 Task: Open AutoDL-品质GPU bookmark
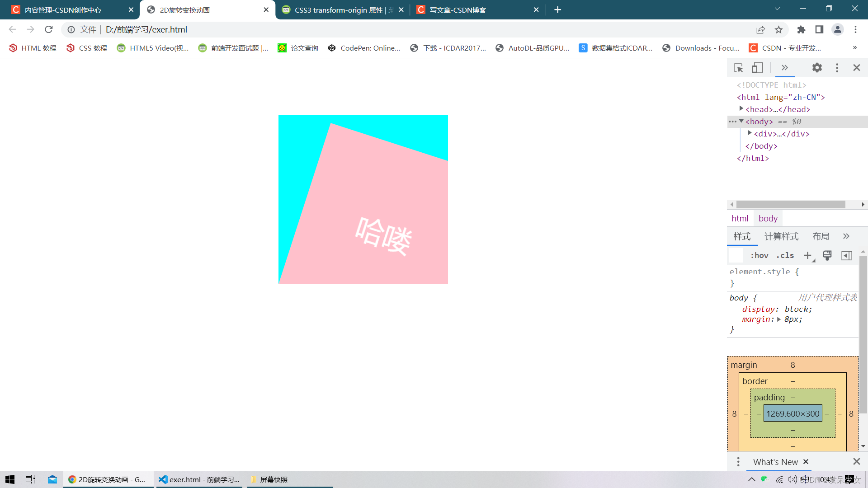[533, 48]
